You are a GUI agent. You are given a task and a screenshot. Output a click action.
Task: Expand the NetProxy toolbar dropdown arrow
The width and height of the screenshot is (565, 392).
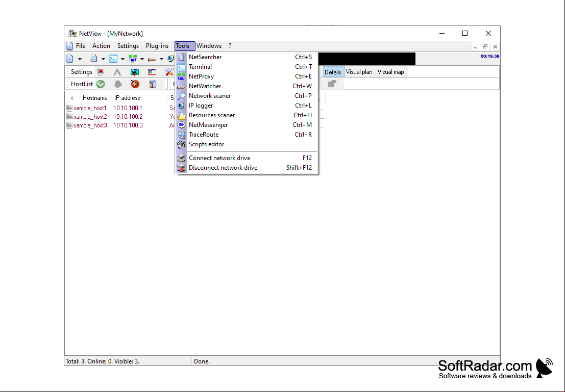point(142,59)
